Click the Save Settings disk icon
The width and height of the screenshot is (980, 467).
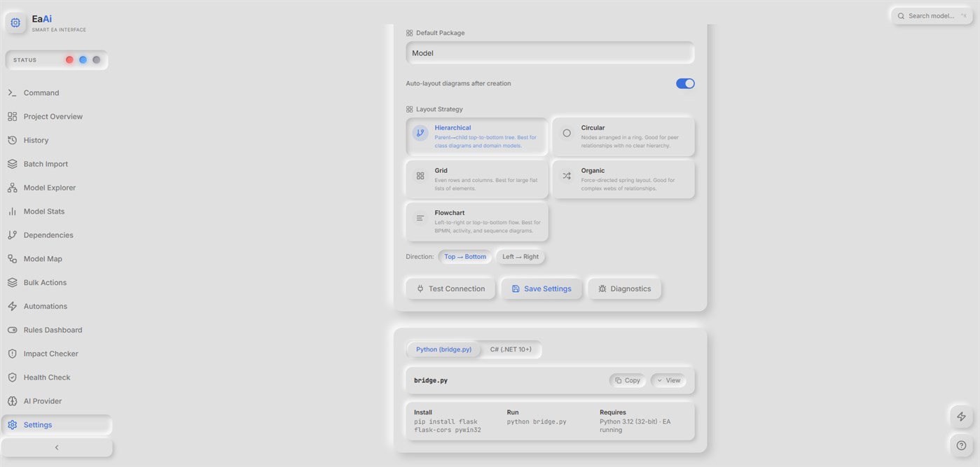click(x=516, y=288)
